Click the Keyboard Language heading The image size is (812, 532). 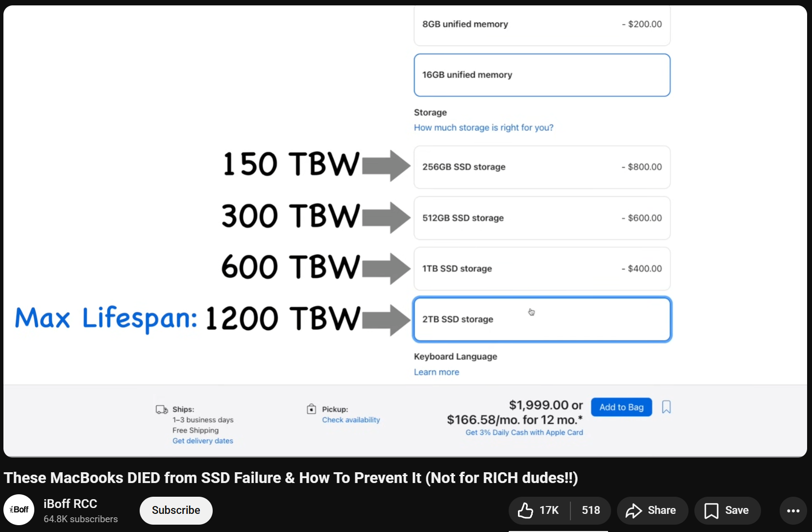coord(456,357)
